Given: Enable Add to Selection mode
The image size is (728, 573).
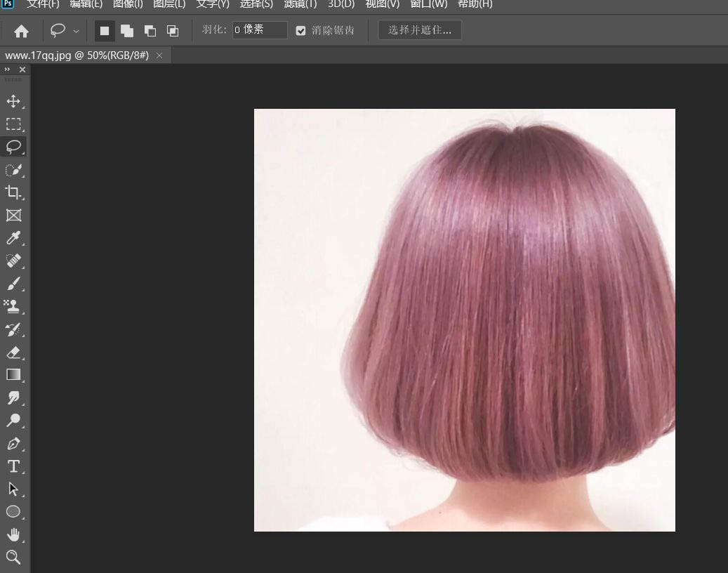Looking at the screenshot, I should pos(127,31).
